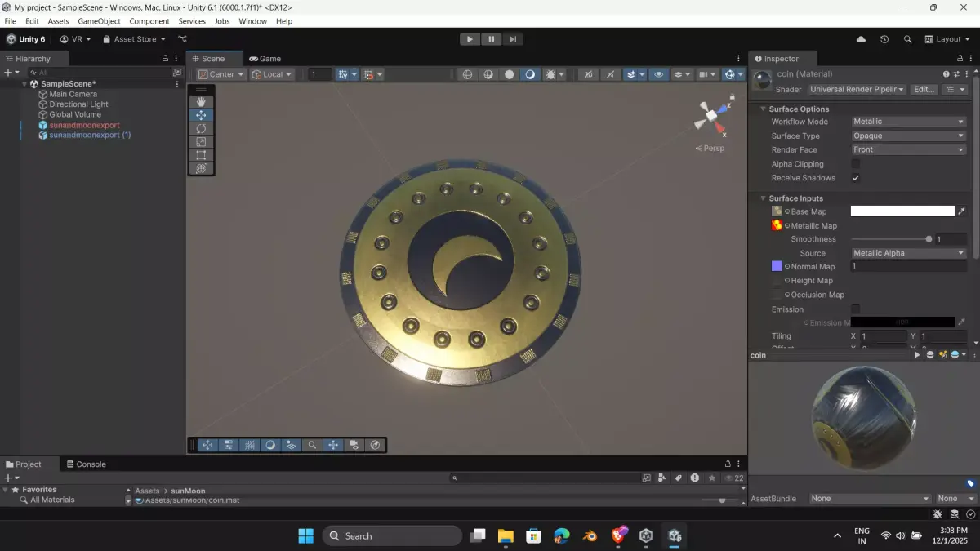Screen dimensions: 980x551
Task: Switch to the Console tab
Action: pyautogui.click(x=87, y=464)
